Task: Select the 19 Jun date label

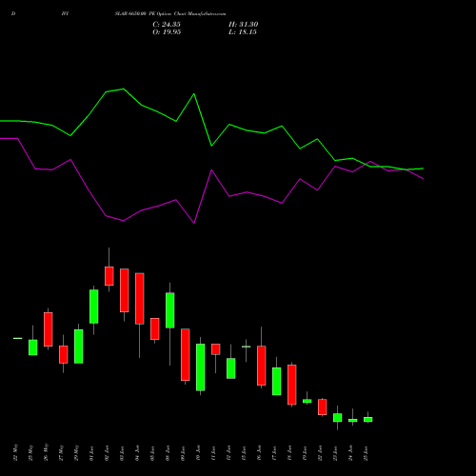Action: (x=305, y=453)
